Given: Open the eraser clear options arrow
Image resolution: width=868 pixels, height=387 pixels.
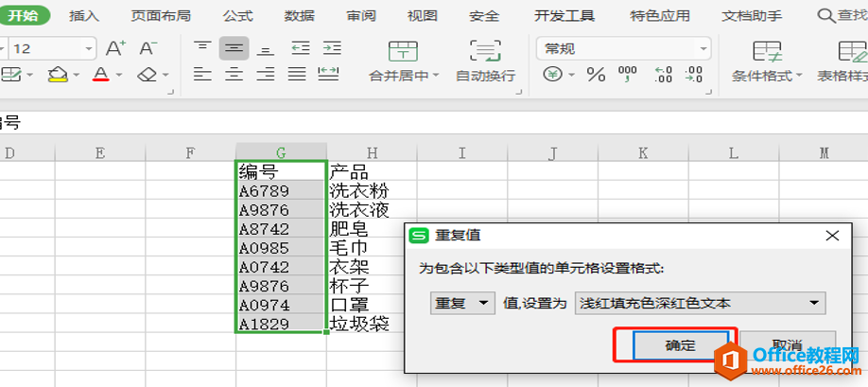Looking at the screenshot, I should click(x=165, y=74).
